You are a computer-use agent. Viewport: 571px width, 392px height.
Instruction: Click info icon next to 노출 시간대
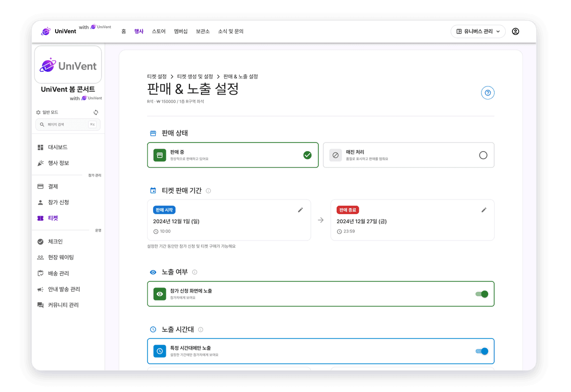tap(201, 330)
